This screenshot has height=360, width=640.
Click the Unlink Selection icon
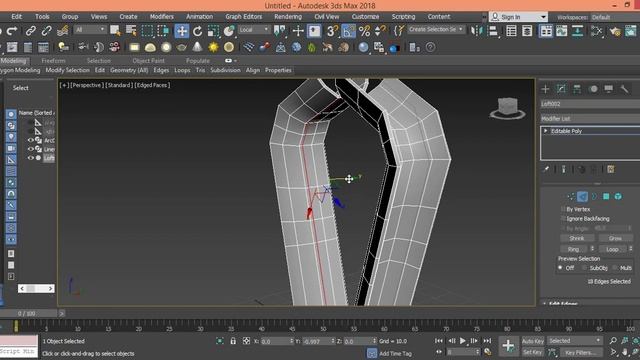[47, 31]
